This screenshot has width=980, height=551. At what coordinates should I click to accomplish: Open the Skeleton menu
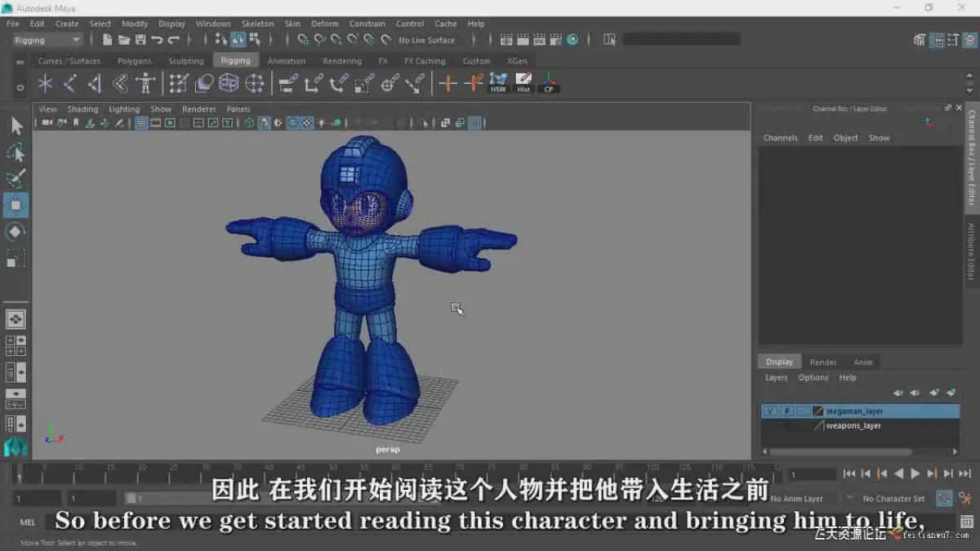[x=257, y=24]
